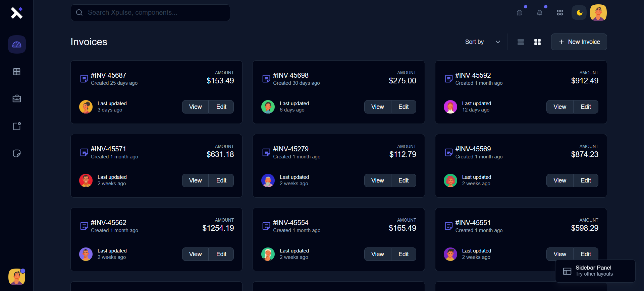
Task: Open the Sidebar Panel layout switcher
Action: click(595, 271)
